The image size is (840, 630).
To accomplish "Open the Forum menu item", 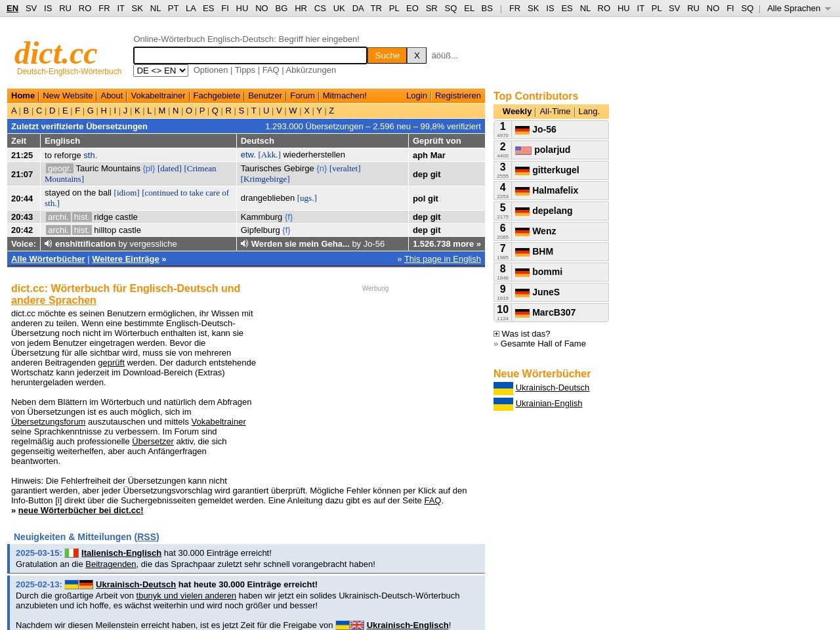I will tap(303, 96).
